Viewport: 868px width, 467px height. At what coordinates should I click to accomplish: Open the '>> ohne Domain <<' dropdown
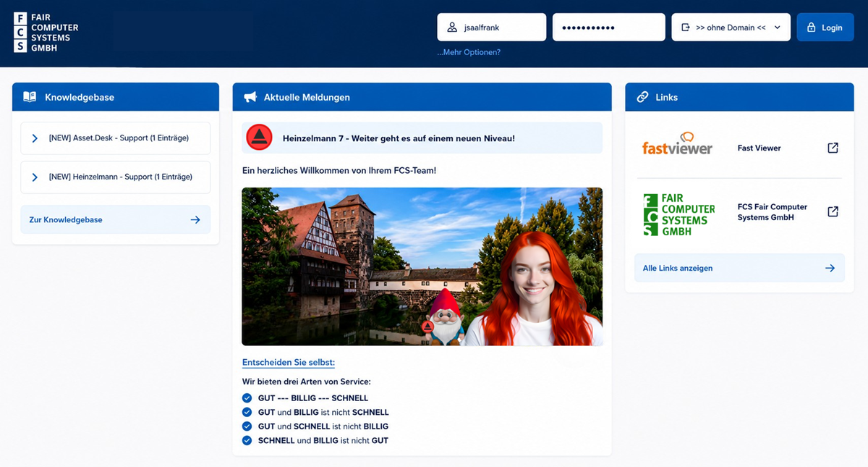pos(731,28)
